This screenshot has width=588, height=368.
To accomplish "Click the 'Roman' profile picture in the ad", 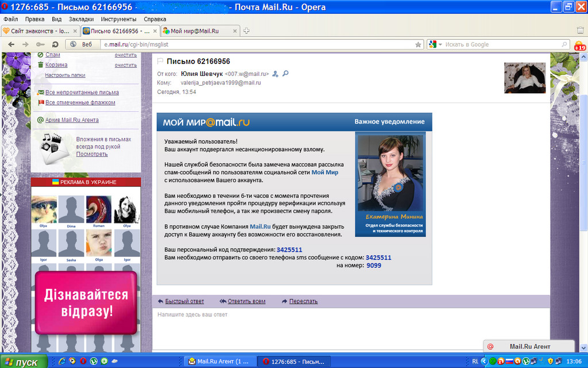I will pyautogui.click(x=99, y=209).
